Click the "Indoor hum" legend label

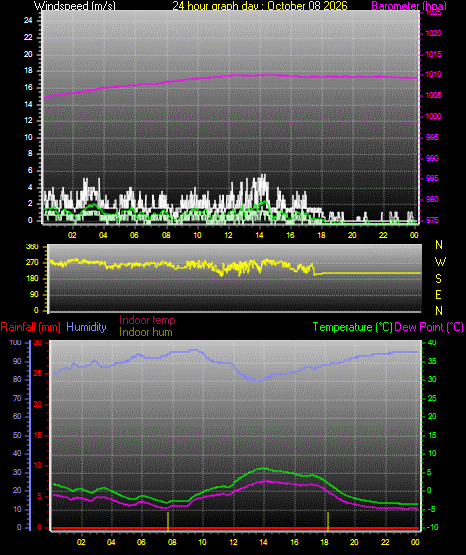tap(146, 332)
